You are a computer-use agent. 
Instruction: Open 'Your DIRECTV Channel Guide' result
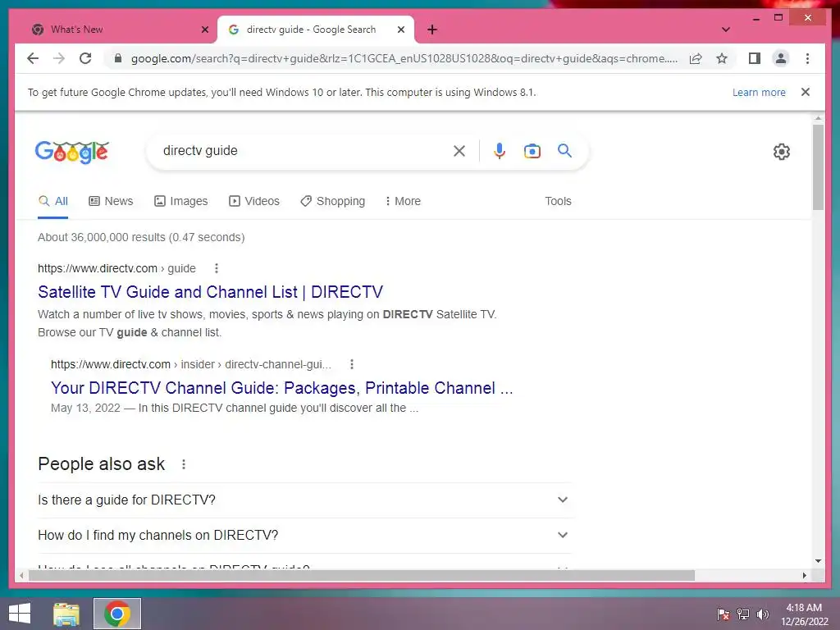pyautogui.click(x=282, y=388)
